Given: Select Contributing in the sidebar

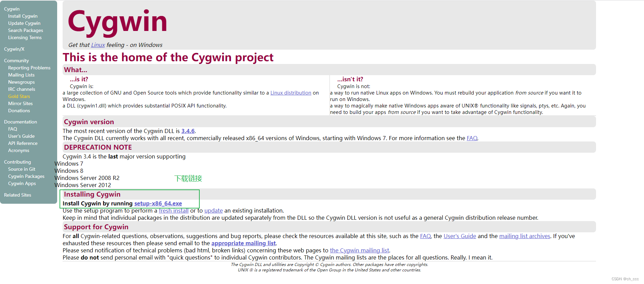Looking at the screenshot, I should 17,162.
